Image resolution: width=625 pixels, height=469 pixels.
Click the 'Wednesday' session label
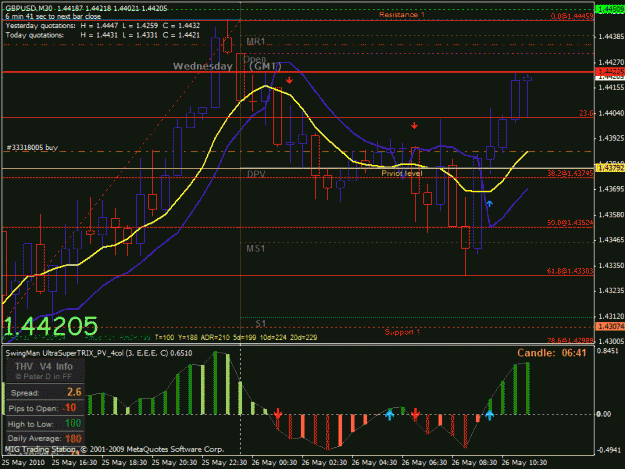pyautogui.click(x=203, y=66)
